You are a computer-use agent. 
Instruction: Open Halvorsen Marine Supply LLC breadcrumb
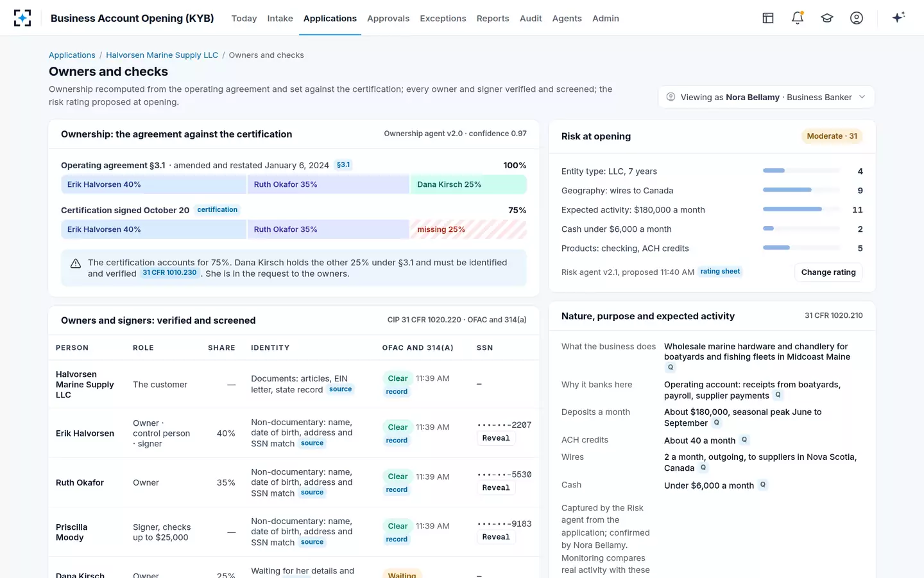tap(162, 55)
